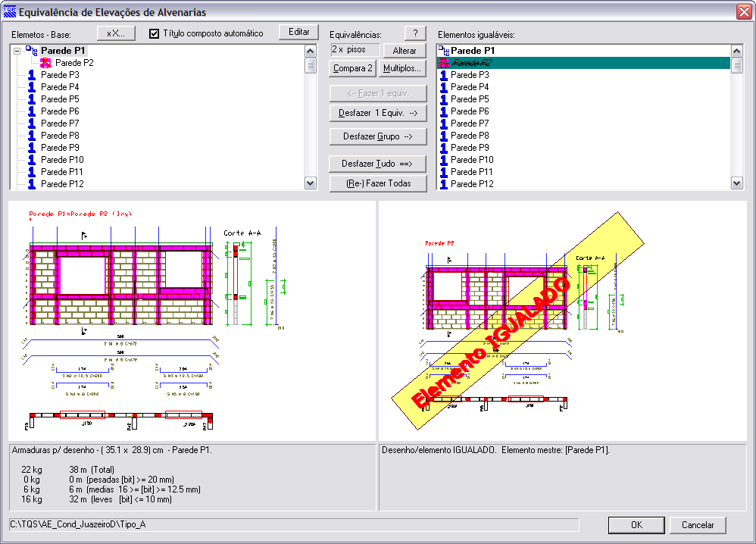
Task: Click the Parede P1 root icon in base list
Action: (x=31, y=51)
